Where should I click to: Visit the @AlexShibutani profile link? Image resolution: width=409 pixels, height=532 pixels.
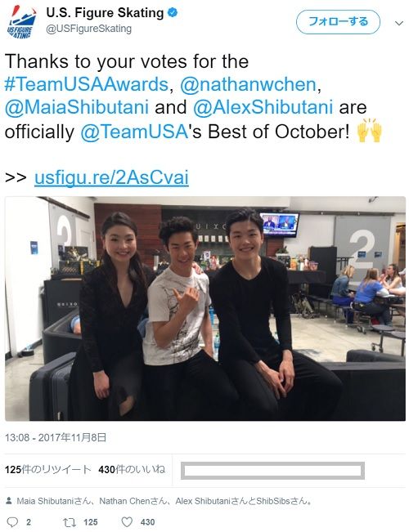(263, 107)
